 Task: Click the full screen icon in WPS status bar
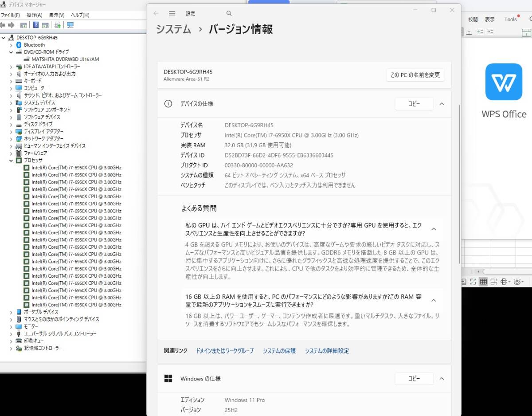pos(473,281)
